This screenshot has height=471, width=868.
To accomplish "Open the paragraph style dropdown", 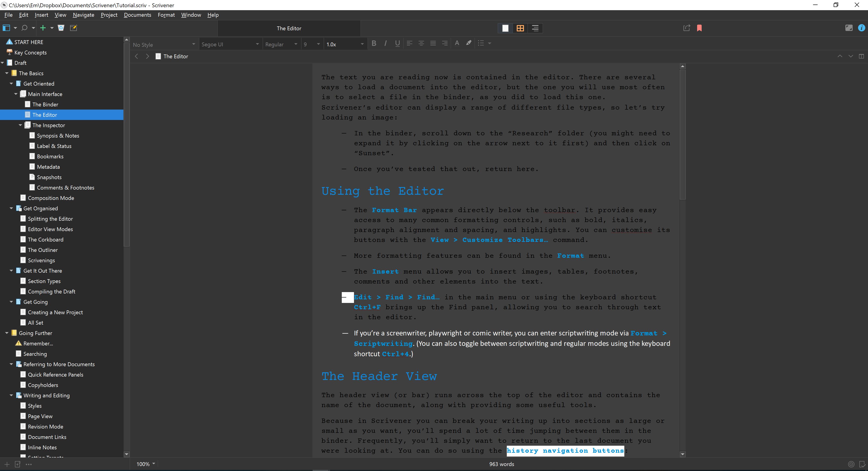I will coord(164,45).
